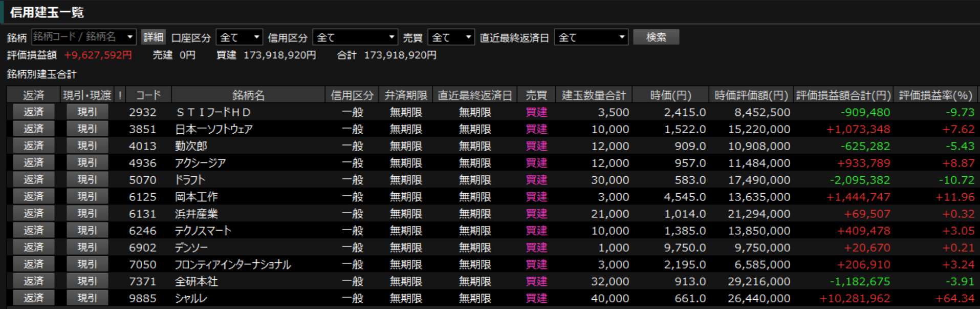This screenshot has width=980, height=309.
Task: Click 現引 for 4936 アクシージア
Action: click(87, 162)
